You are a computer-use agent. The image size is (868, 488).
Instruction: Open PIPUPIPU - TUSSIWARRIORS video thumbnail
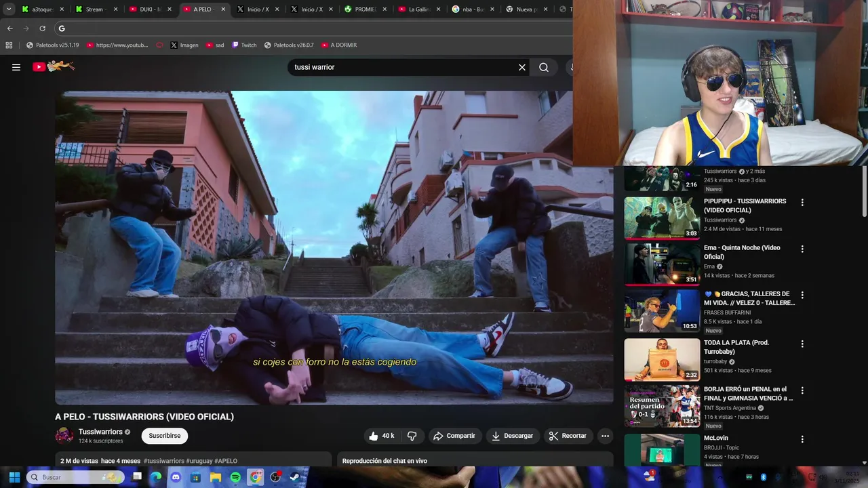pyautogui.click(x=662, y=218)
